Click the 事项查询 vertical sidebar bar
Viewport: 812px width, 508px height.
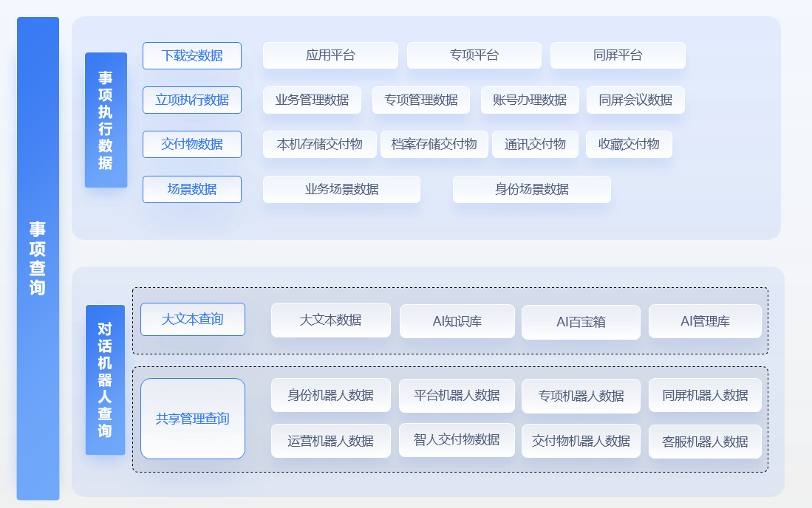point(38,258)
